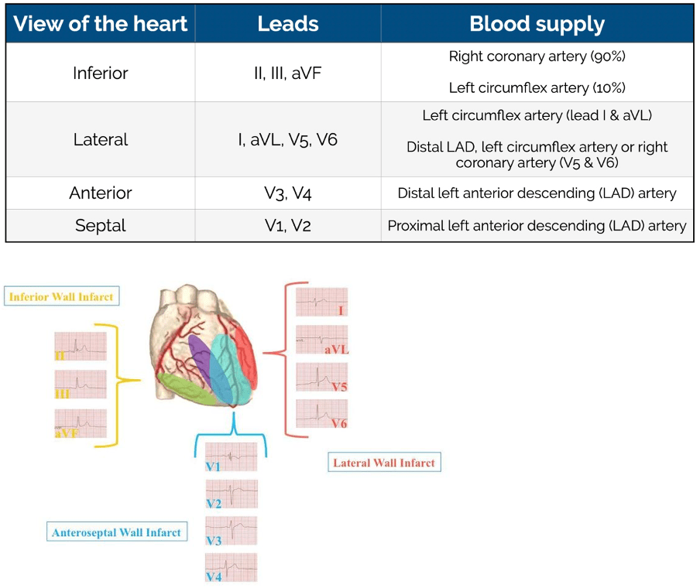Select the lead I ECG strip
The height and width of the screenshot is (588, 700).
(321, 303)
